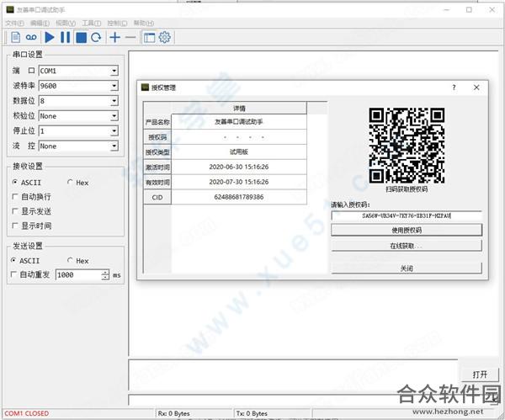This screenshot has width=505, height=420.
Task: Click the Rx: 0 Bytes status entry
Action: 174,413
